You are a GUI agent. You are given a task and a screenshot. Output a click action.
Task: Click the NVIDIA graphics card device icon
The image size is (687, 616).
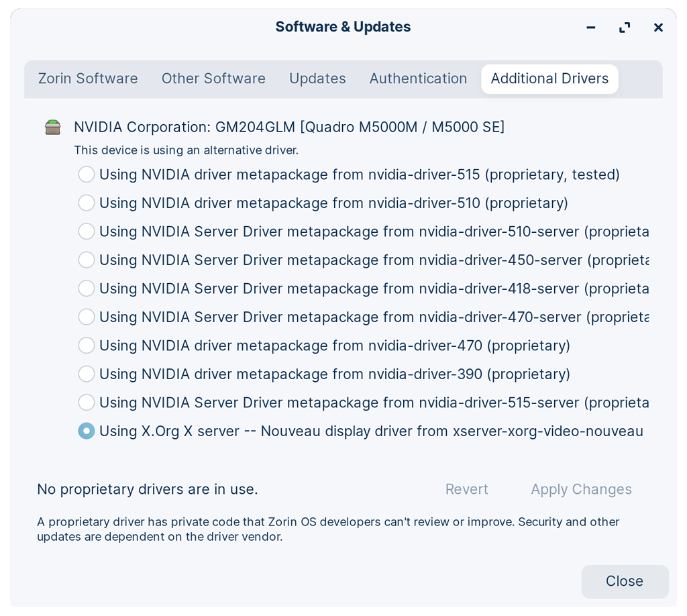[x=53, y=127]
